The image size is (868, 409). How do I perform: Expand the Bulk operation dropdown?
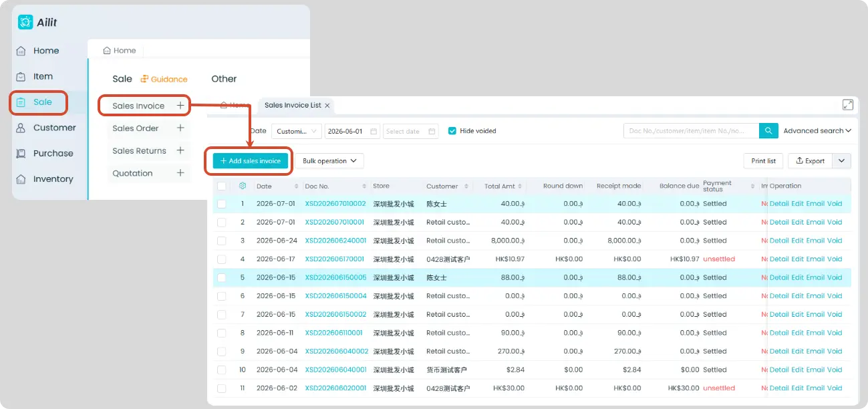(329, 161)
